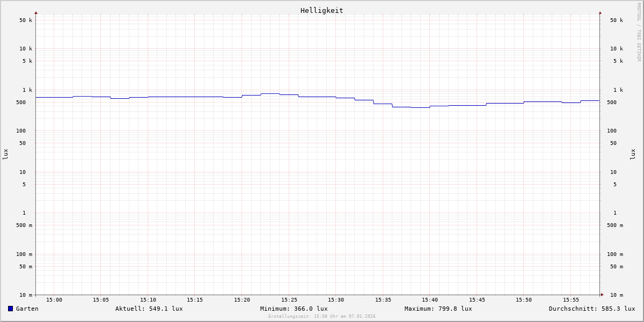Click the 50 k label on the left axis
Image resolution: width=644 pixels, height=322 pixels.
click(x=26, y=20)
